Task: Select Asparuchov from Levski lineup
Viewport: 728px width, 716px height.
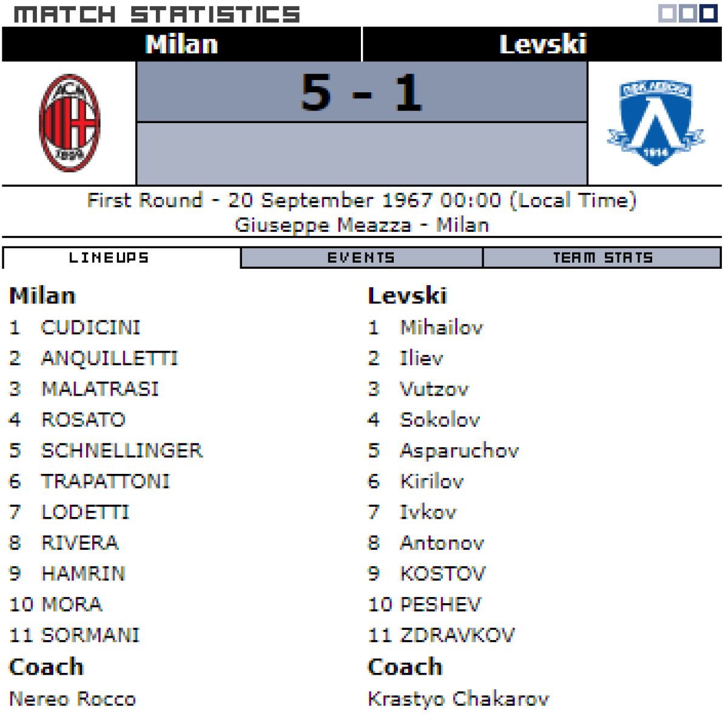Action: (459, 451)
